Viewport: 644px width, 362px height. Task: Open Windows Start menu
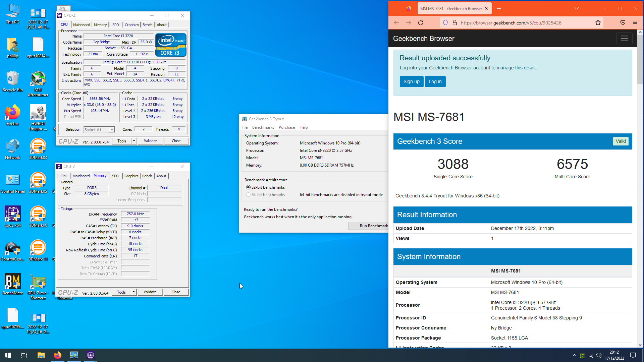click(8, 355)
